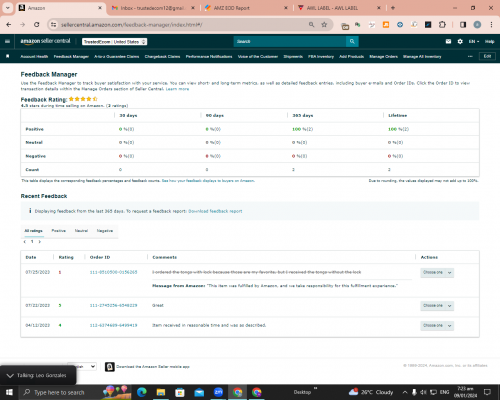
Task: Open Voice of the Customer in the favorites bar
Action: (258, 56)
